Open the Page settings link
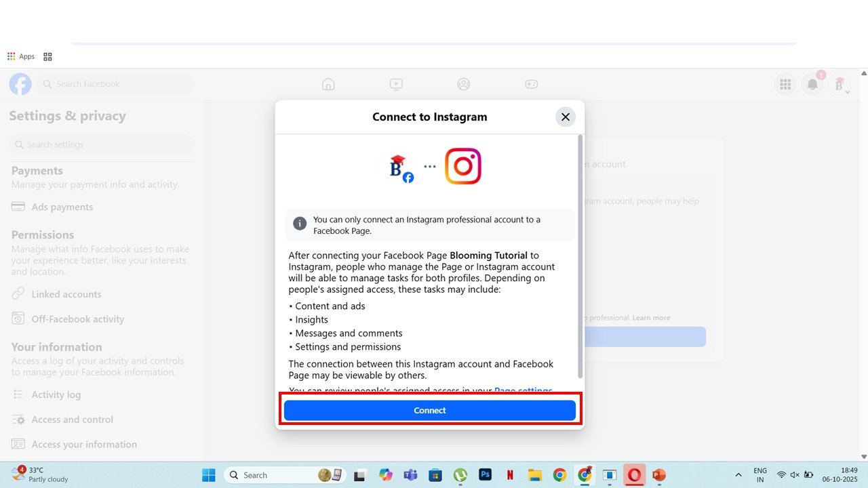This screenshot has width=868, height=488. click(x=522, y=391)
